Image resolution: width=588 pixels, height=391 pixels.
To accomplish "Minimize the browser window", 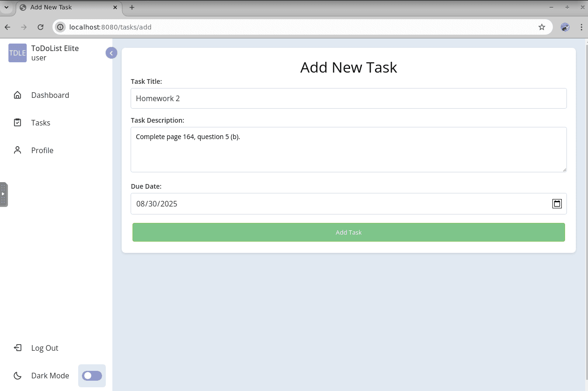I will tap(551, 7).
